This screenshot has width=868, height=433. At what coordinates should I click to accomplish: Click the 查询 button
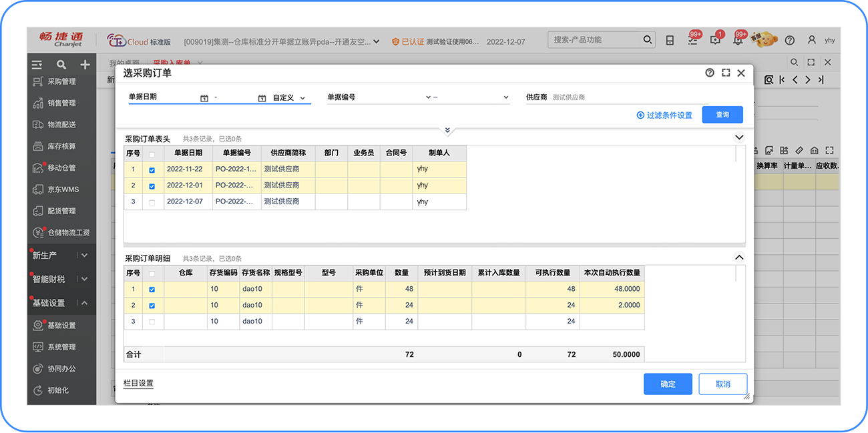tap(722, 115)
